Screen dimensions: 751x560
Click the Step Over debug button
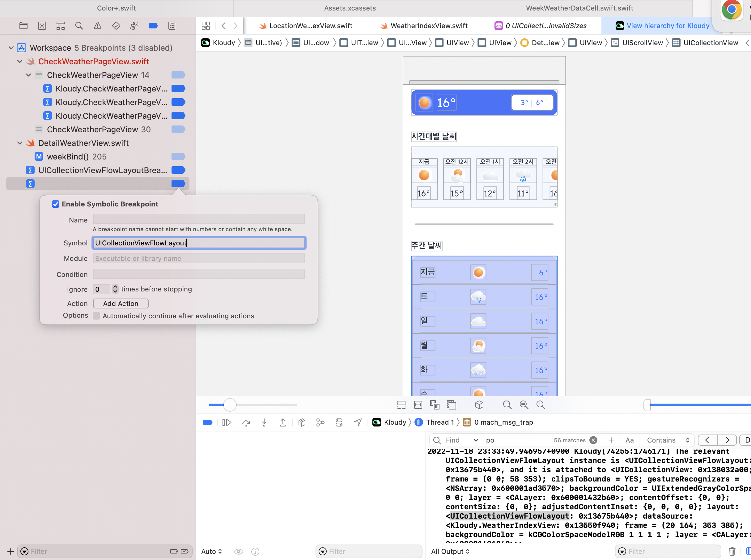(246, 422)
